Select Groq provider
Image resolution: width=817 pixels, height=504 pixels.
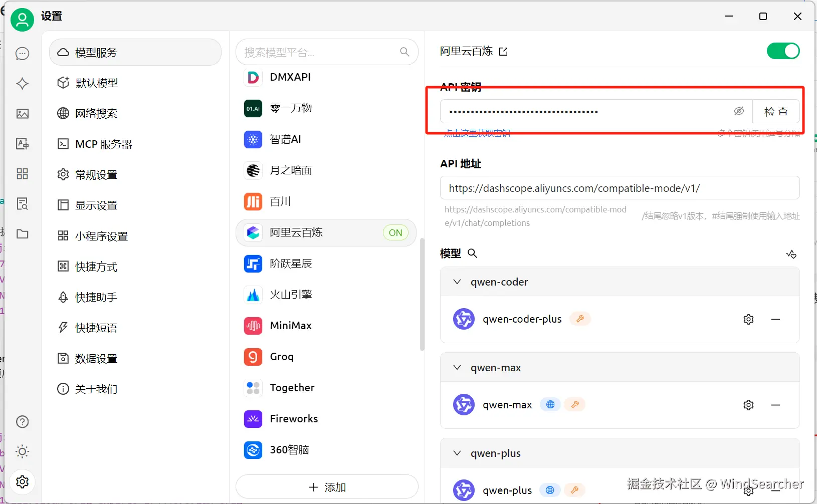[x=326, y=357]
